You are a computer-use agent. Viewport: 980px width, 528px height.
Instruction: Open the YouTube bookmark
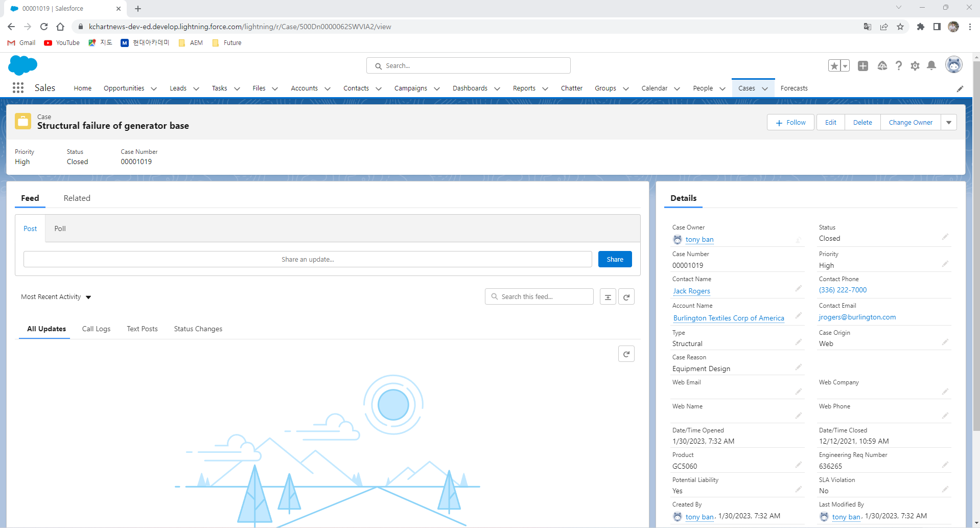(62, 43)
